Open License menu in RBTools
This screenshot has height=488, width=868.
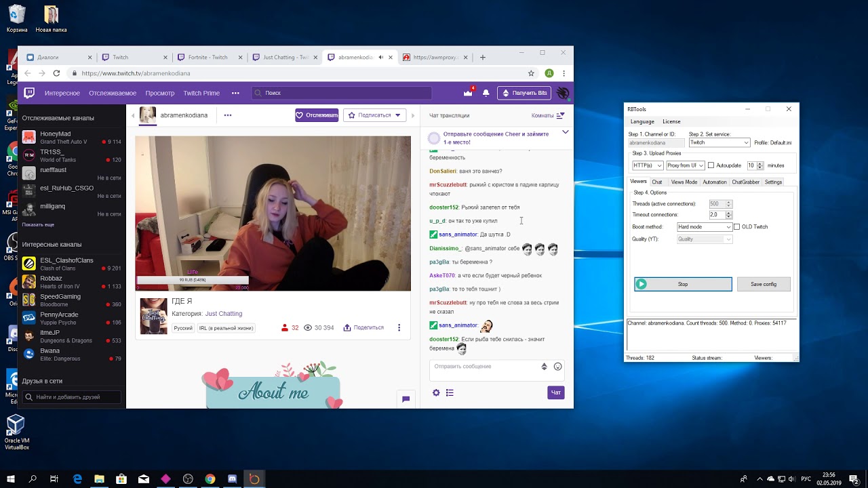click(x=671, y=122)
